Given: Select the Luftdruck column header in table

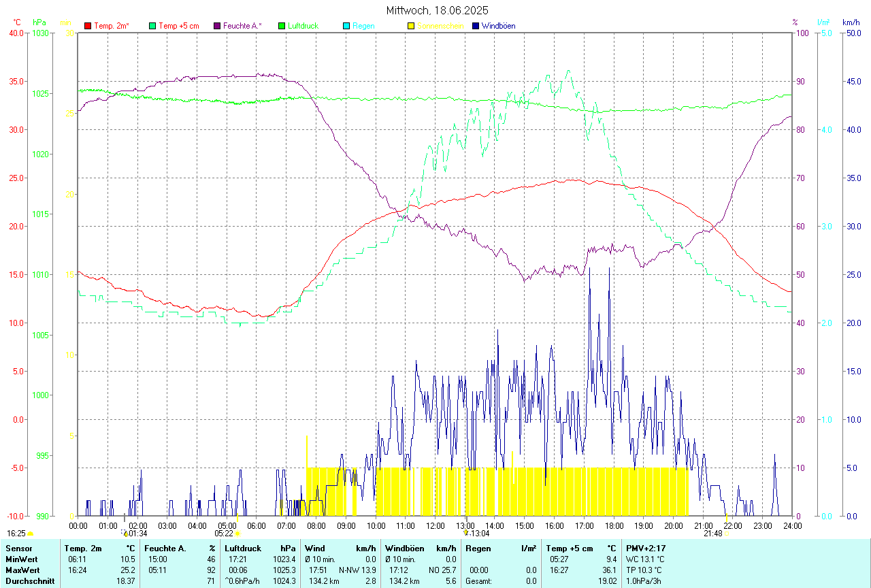Looking at the screenshot, I should 244,548.
